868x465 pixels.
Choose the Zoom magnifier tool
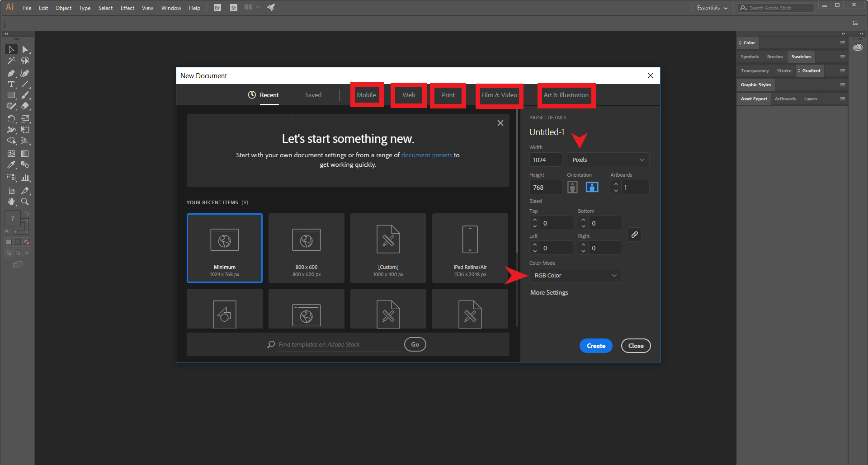coord(25,202)
